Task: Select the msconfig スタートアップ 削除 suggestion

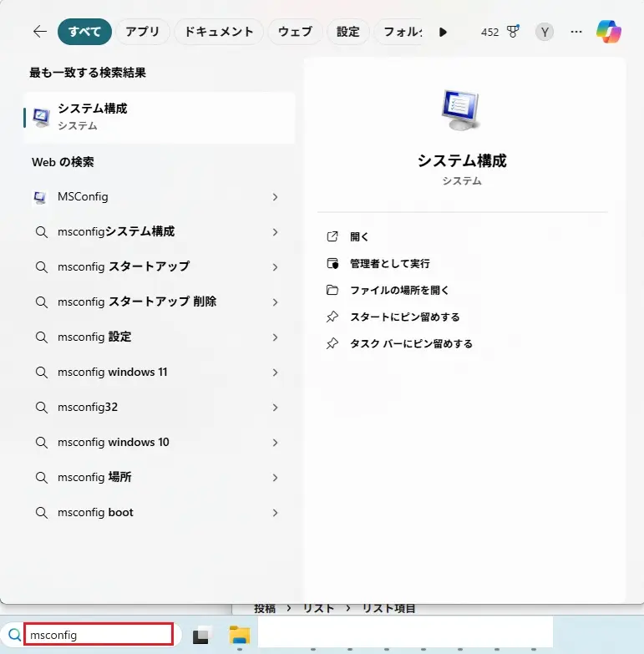Action: click(x=137, y=302)
